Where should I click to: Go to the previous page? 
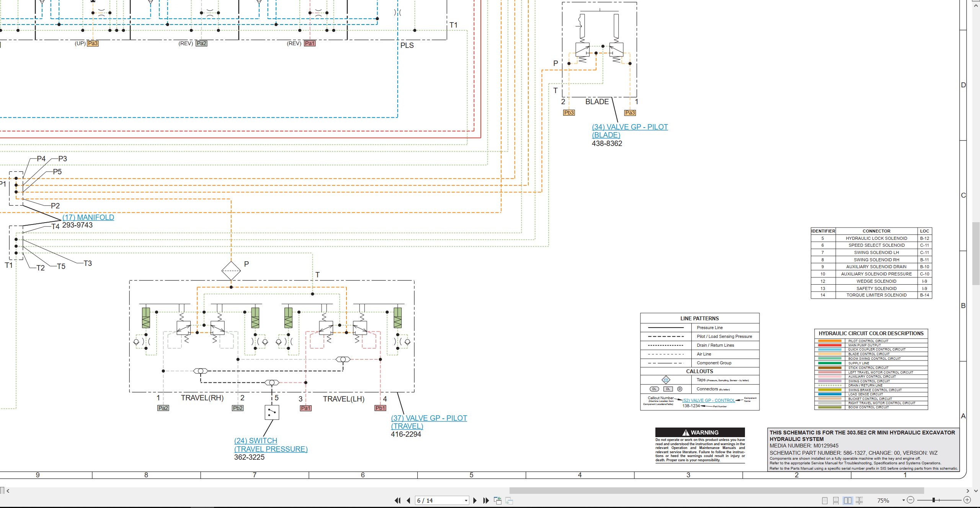408,500
